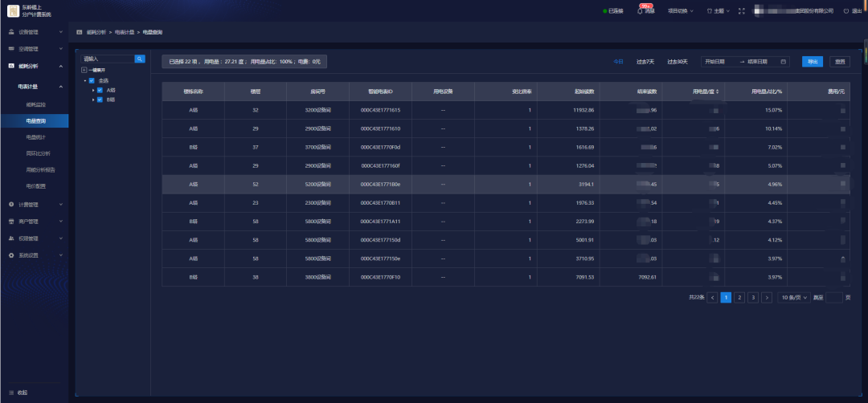Screen dimensions: 868x403
Task: Click the 5200设备间 room cell
Action: (317, 184)
